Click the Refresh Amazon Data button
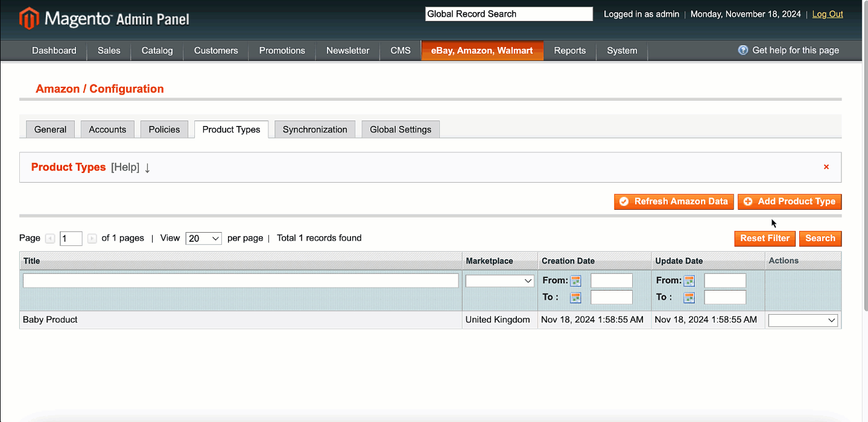 point(674,201)
